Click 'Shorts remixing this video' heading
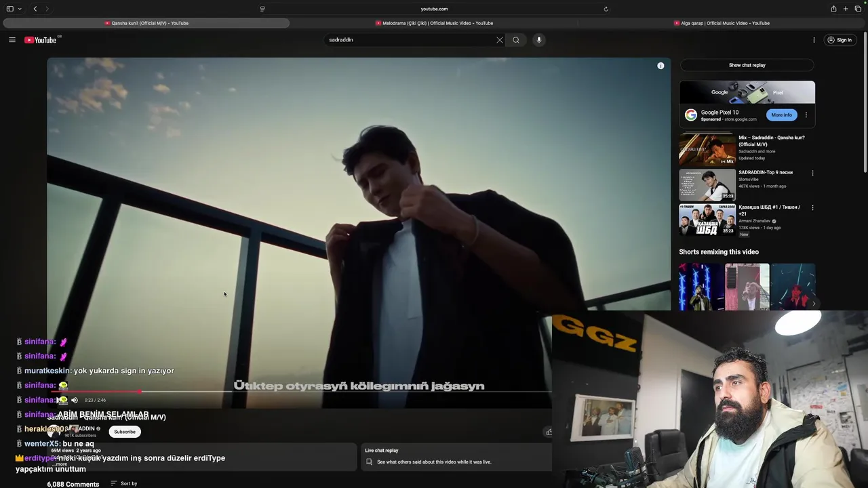 [x=719, y=251]
